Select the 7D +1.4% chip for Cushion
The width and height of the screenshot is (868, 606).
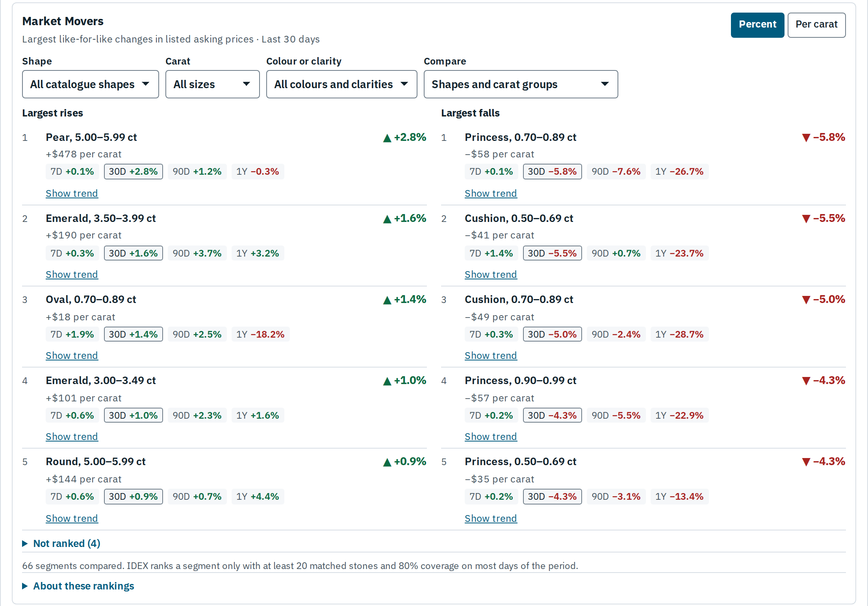click(491, 253)
